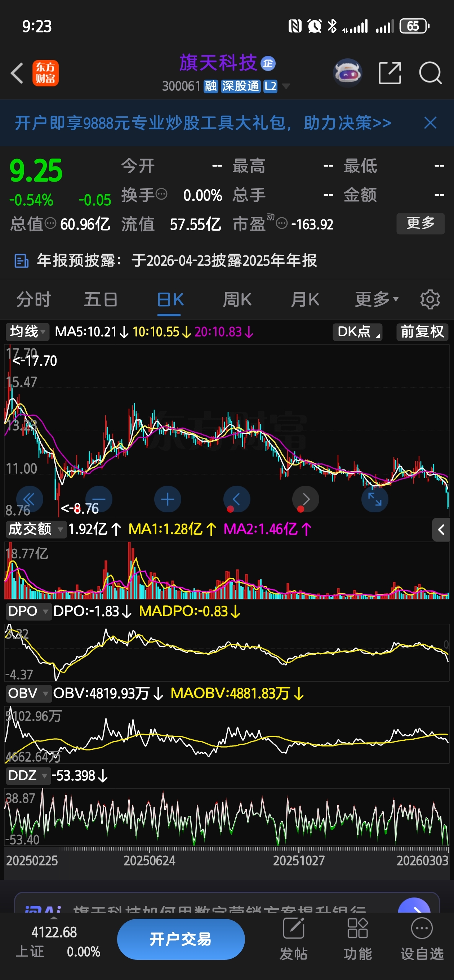Tap the 深股通 badge
The height and width of the screenshot is (980, 454).
pyautogui.click(x=240, y=86)
